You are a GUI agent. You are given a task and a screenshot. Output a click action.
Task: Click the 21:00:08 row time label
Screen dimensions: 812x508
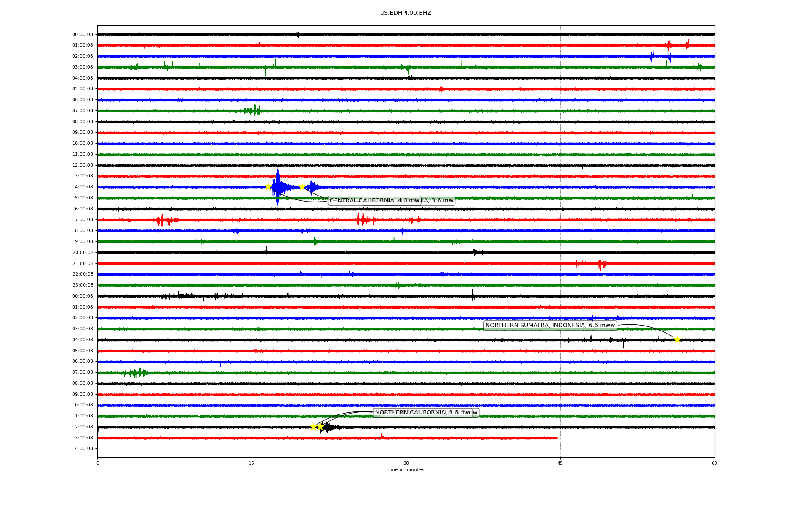[82, 263]
